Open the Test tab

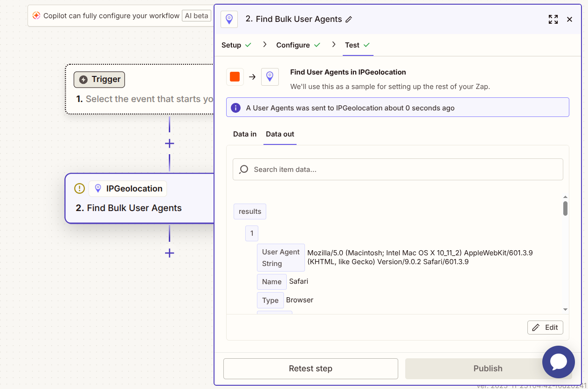tap(357, 45)
